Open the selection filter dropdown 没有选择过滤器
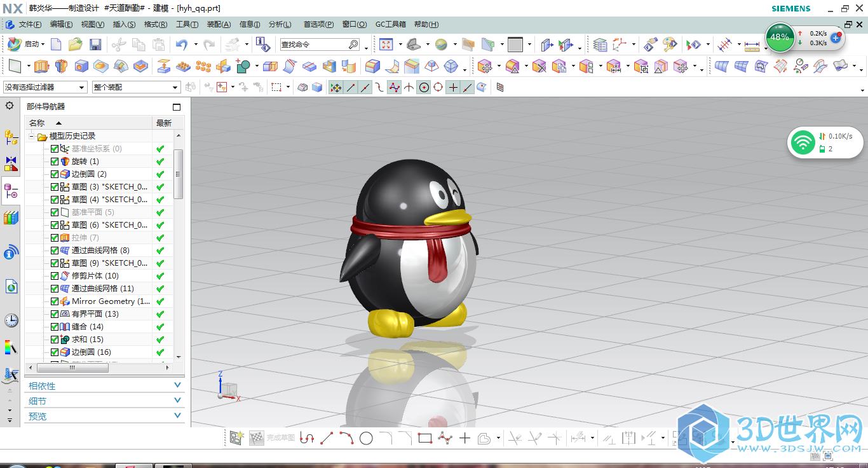 [x=45, y=87]
